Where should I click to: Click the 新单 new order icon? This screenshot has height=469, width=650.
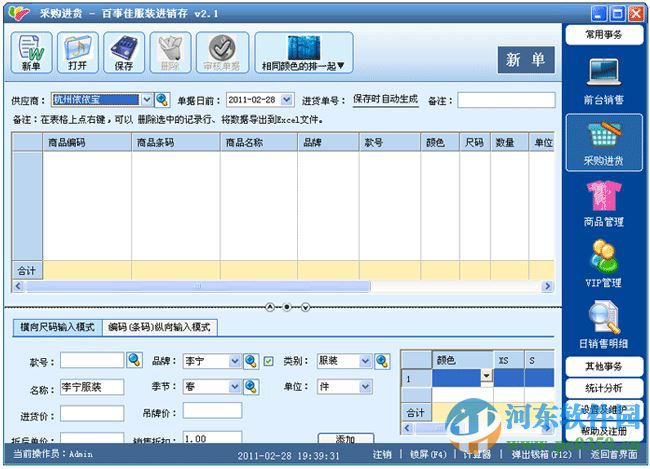[x=31, y=53]
